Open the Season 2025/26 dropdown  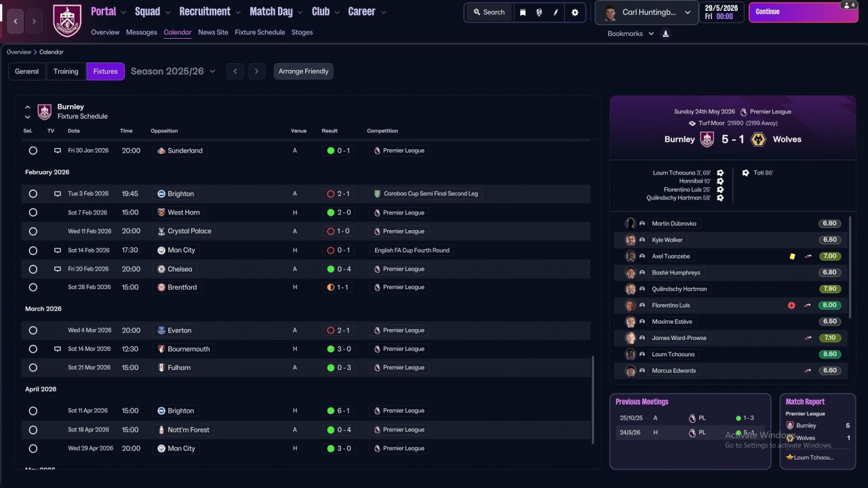[x=174, y=71]
